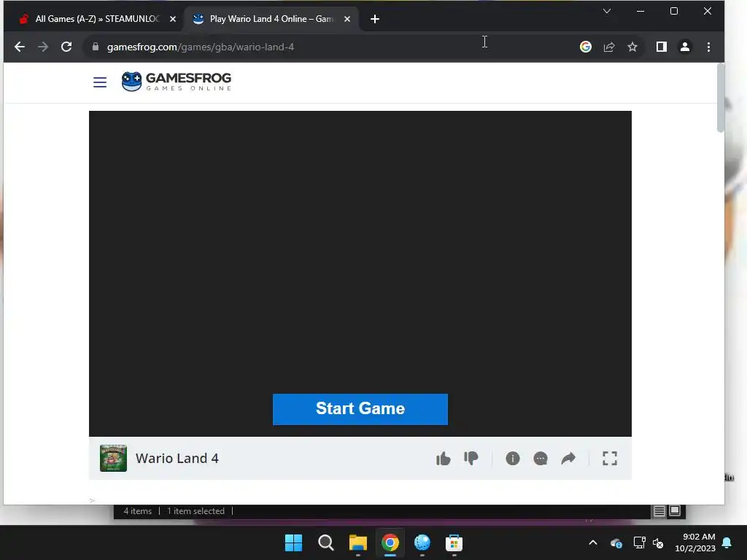Image resolution: width=747 pixels, height=560 pixels.
Task: Open the tab search chevron
Action: click(607, 11)
